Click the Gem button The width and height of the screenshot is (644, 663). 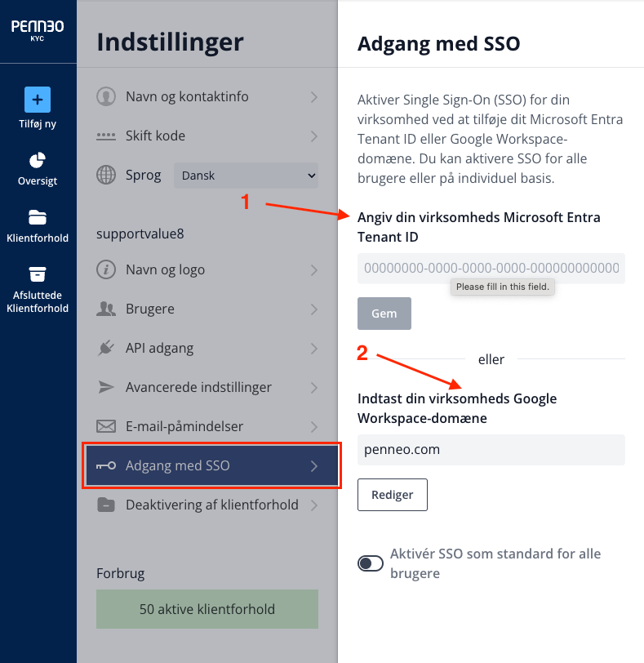[384, 314]
